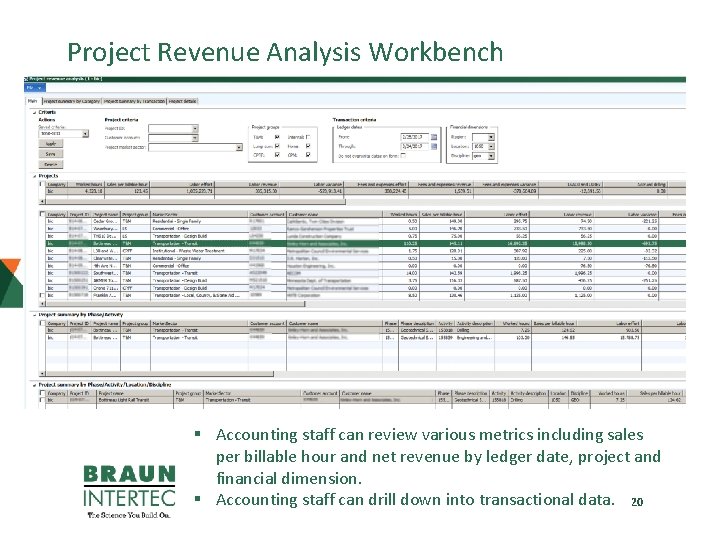Toggle the None project group checkbox

pos(308,146)
